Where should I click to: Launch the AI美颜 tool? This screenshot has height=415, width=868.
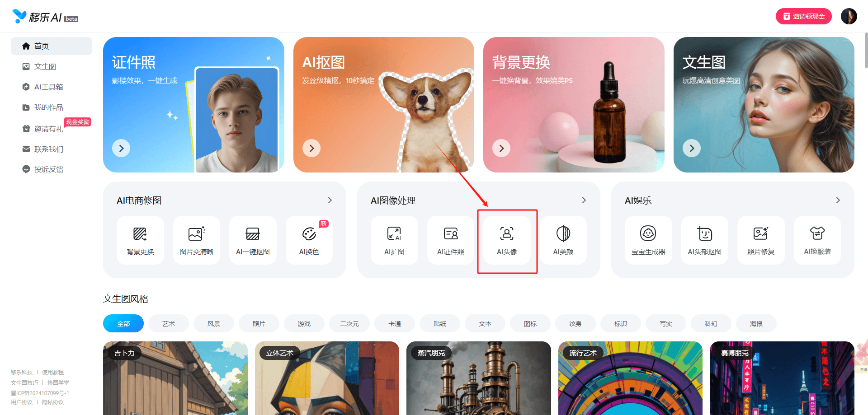coord(563,240)
